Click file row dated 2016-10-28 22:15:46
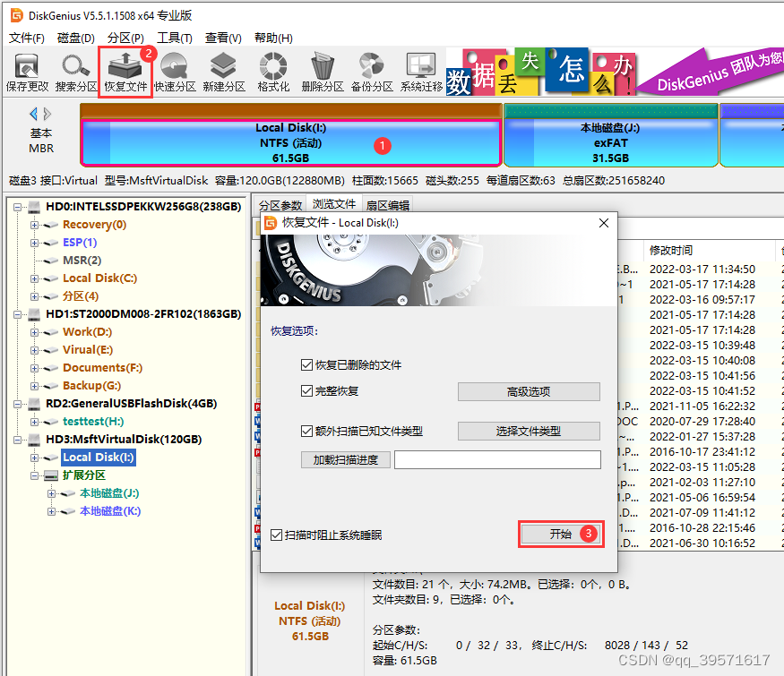Image resolution: width=784 pixels, height=676 pixels. coord(702,528)
